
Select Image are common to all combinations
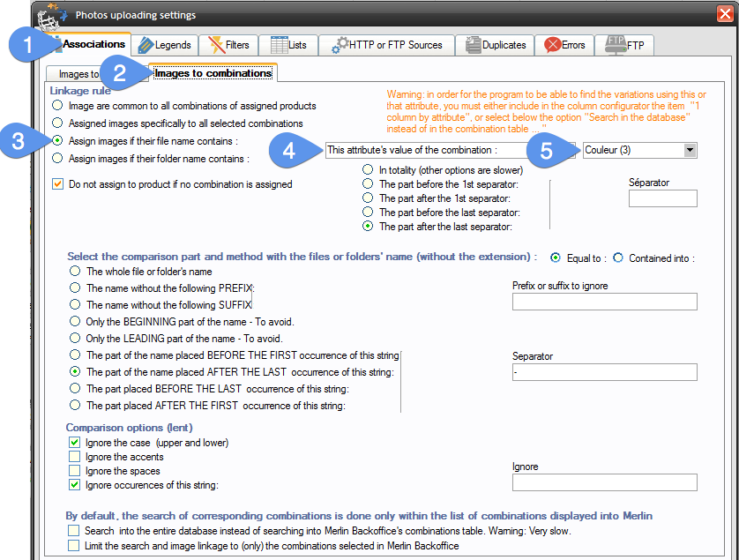pos(57,105)
